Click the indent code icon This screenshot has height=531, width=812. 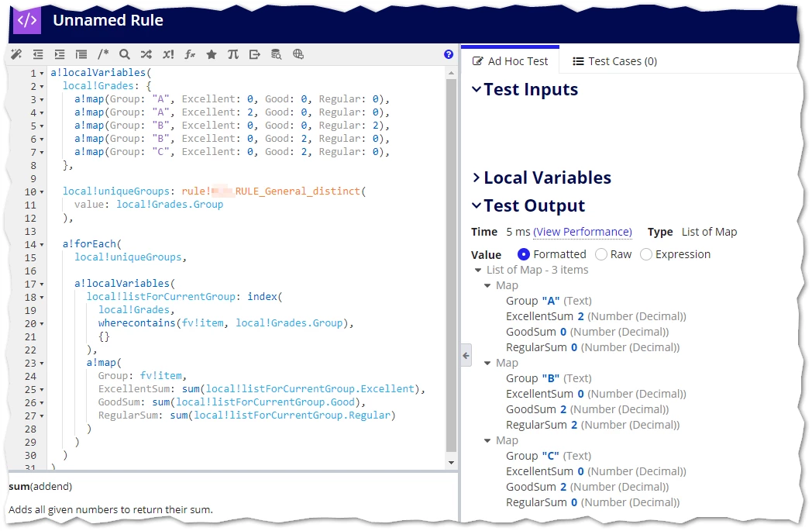coord(60,54)
